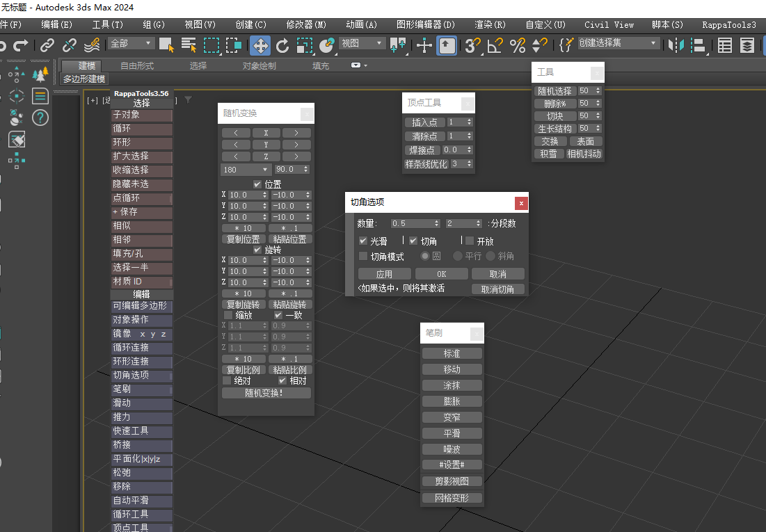Click 数量 0.5 spinner arrows
The image size is (766, 532).
click(437, 223)
